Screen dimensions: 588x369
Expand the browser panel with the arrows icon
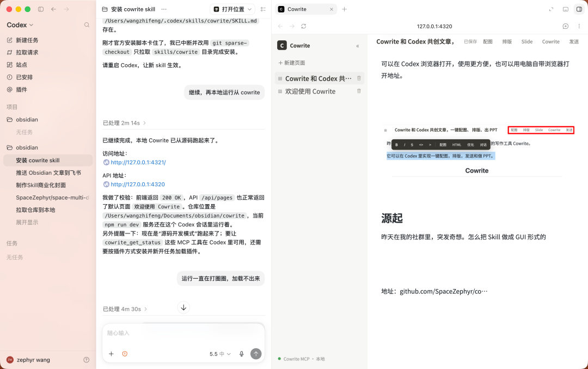(x=551, y=9)
